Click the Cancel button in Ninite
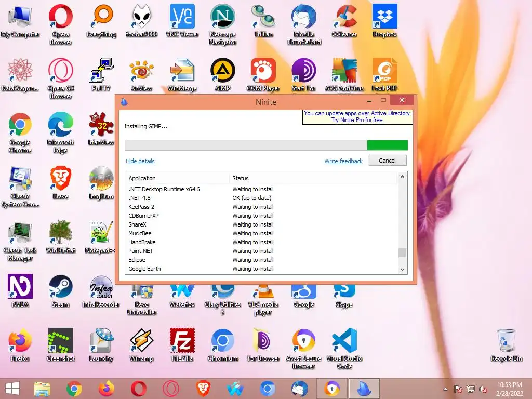This screenshot has height=399, width=532. 388,161
